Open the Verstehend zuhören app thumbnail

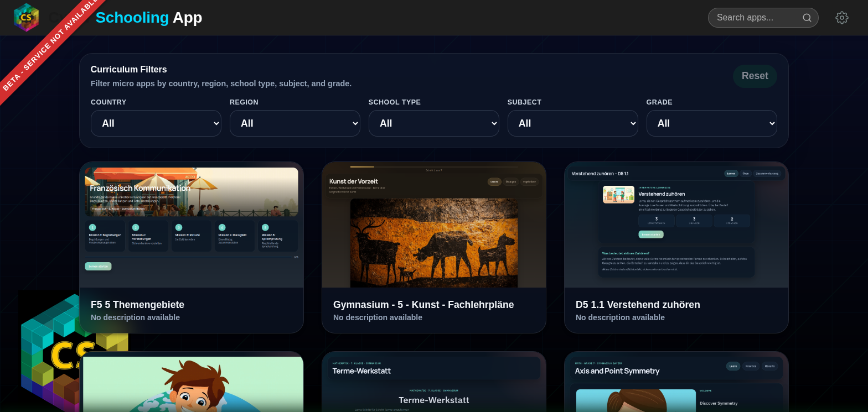[x=676, y=225]
